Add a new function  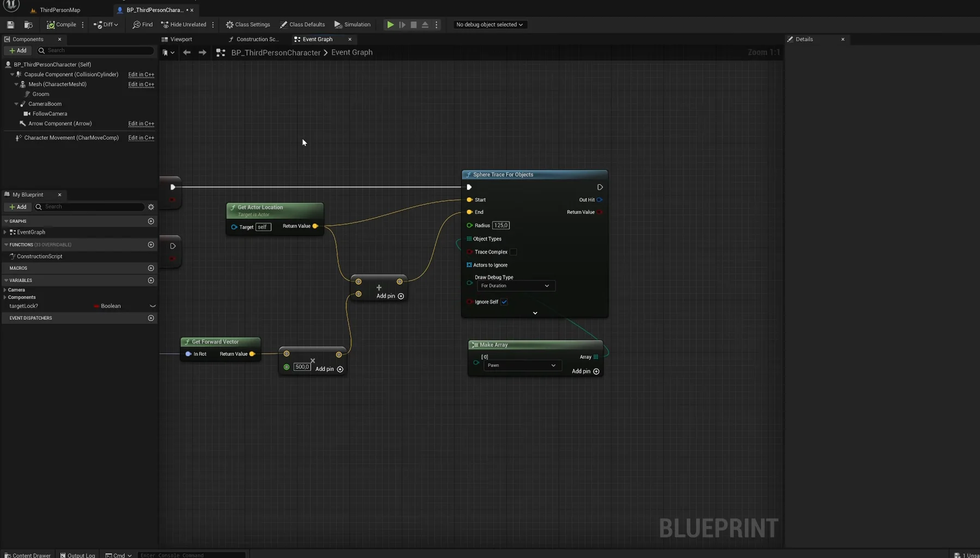[151, 245]
